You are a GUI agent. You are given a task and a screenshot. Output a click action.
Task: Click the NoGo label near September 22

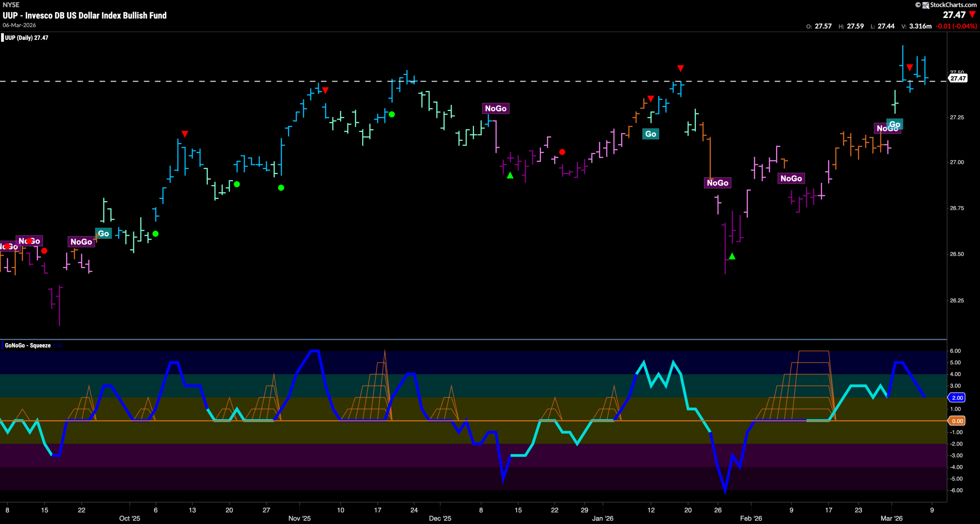point(81,242)
